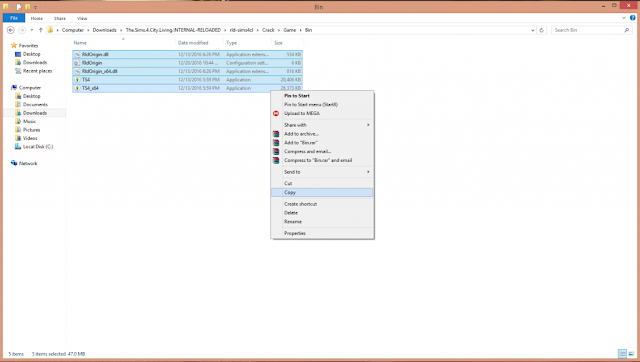Select the RldOrigin configuration settings file
Viewport: 640px width, 362px height.
click(x=187, y=63)
